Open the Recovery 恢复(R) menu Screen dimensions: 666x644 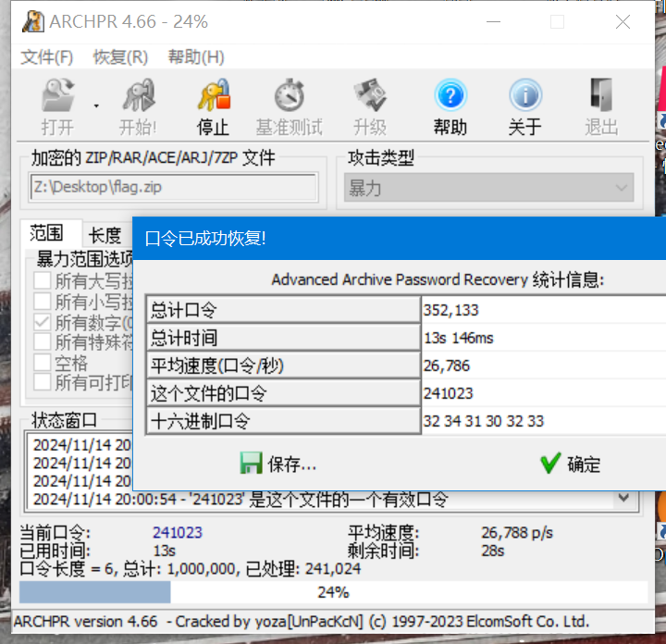tap(120, 57)
